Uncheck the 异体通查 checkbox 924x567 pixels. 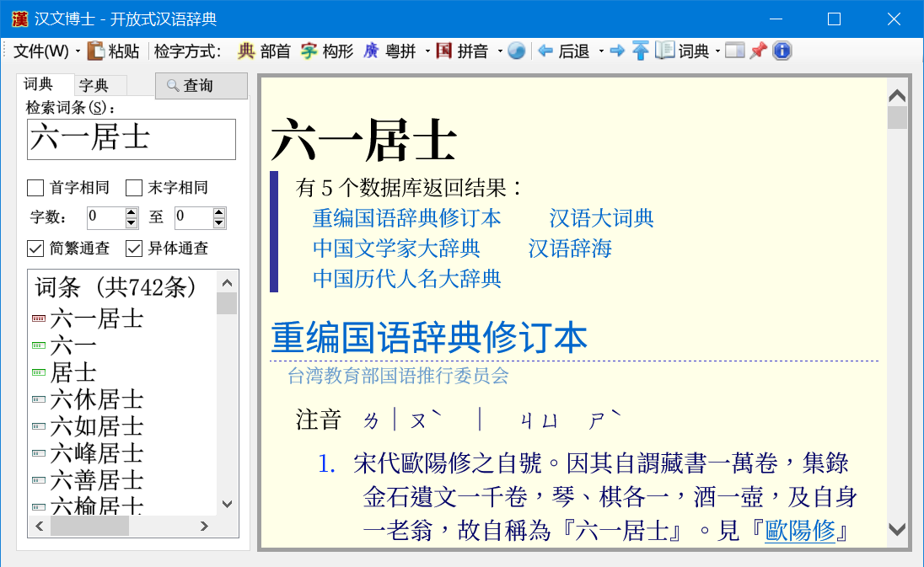pyautogui.click(x=134, y=249)
